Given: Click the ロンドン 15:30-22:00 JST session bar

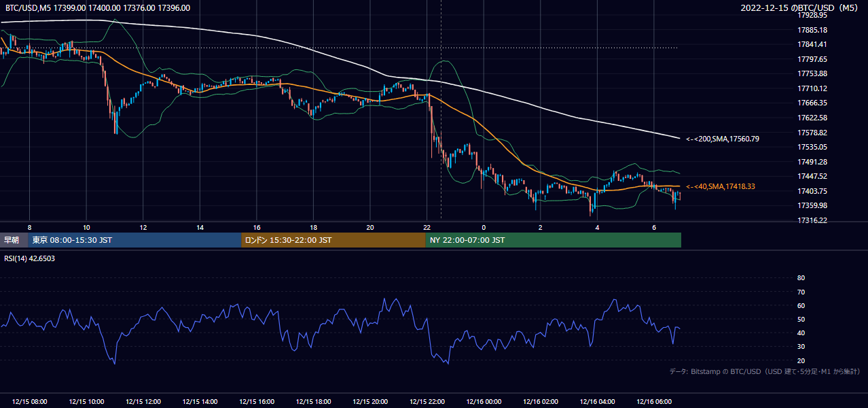Looking at the screenshot, I should pyautogui.click(x=333, y=240).
